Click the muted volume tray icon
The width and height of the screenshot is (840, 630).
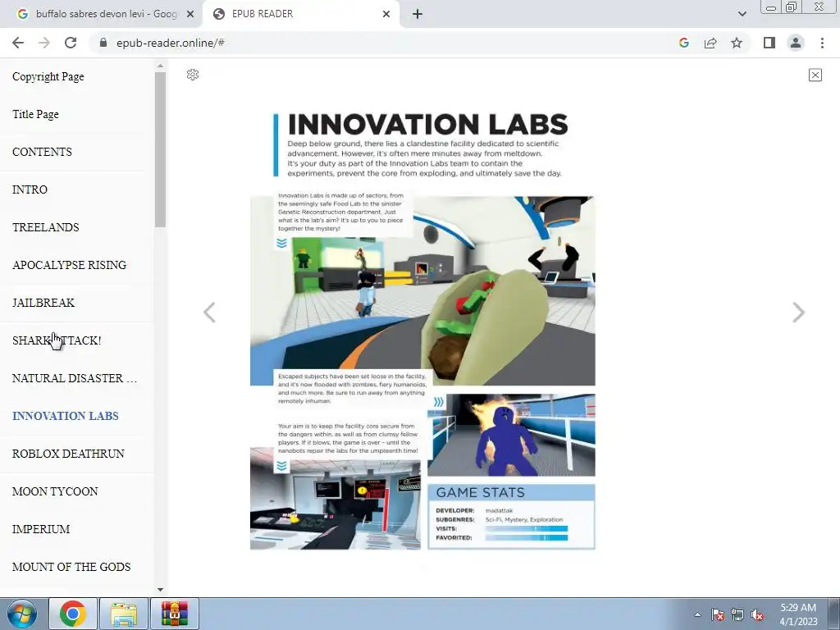(757, 614)
